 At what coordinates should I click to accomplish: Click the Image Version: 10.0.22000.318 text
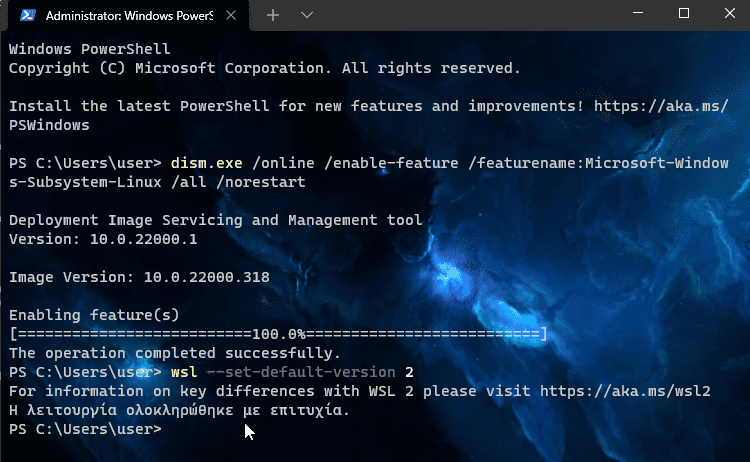pos(139,277)
